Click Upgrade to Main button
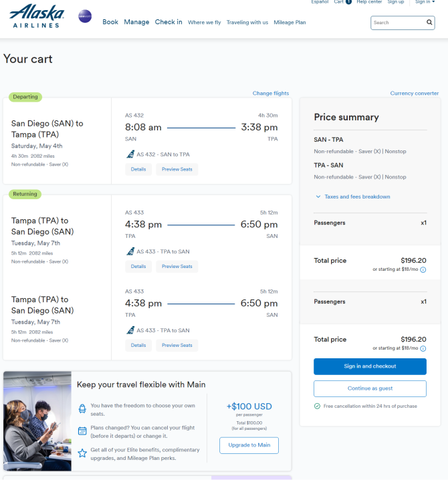Viewport: 448px width, 480px height. click(249, 445)
